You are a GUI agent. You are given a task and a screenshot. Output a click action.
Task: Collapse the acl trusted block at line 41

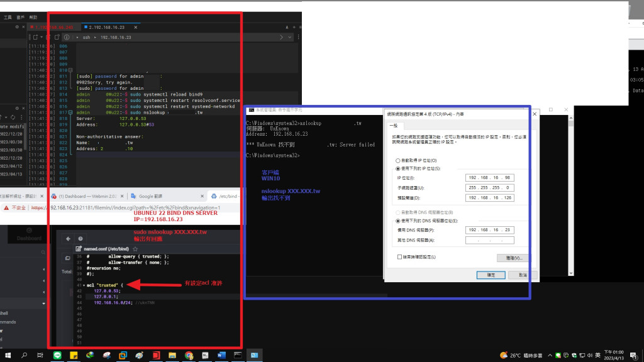[84, 285]
